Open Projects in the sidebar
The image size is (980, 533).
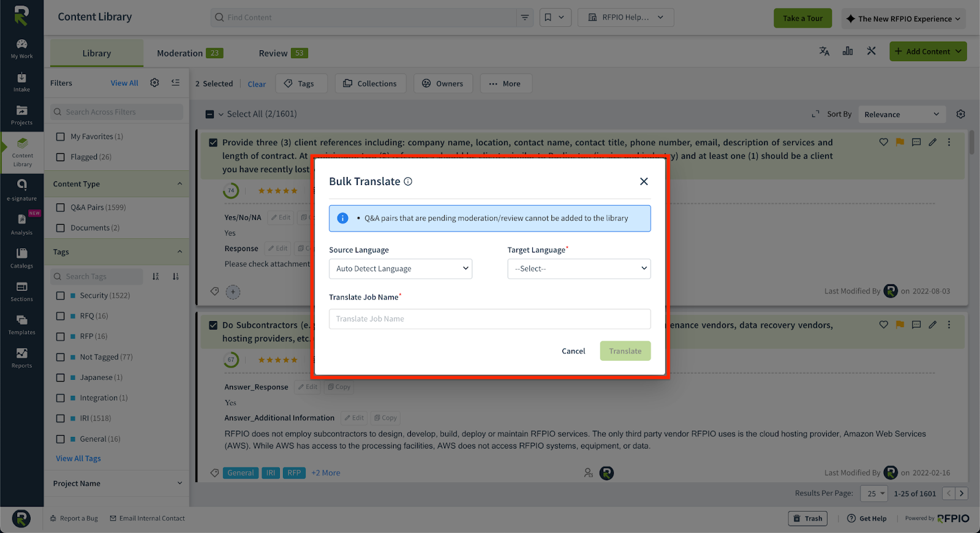tap(21, 115)
